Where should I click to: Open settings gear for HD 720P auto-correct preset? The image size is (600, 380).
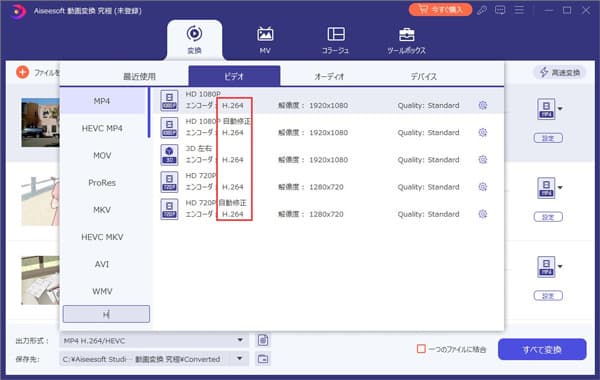click(483, 214)
